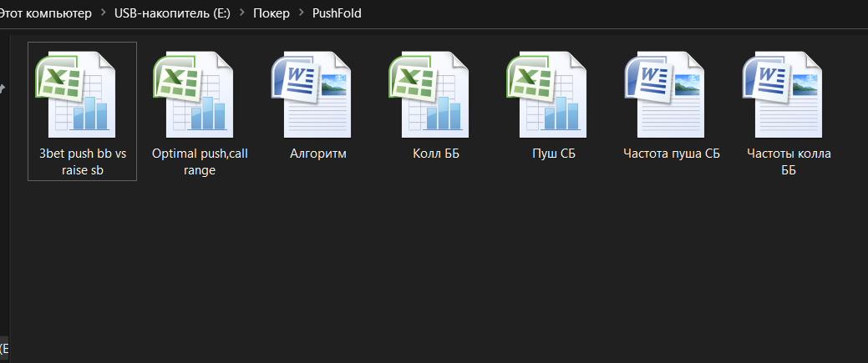Select the 'Пуш СБ' Excel file icon
This screenshot has width=868, height=363.
547,94
